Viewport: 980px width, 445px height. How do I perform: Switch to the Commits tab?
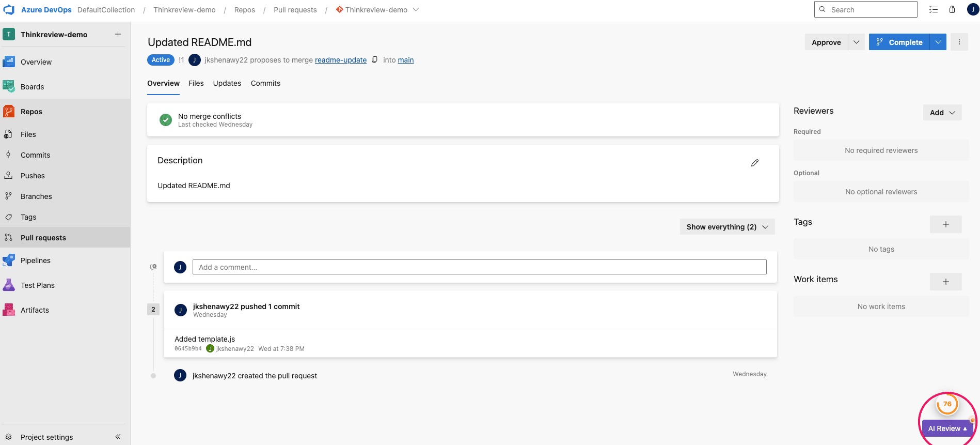[265, 83]
